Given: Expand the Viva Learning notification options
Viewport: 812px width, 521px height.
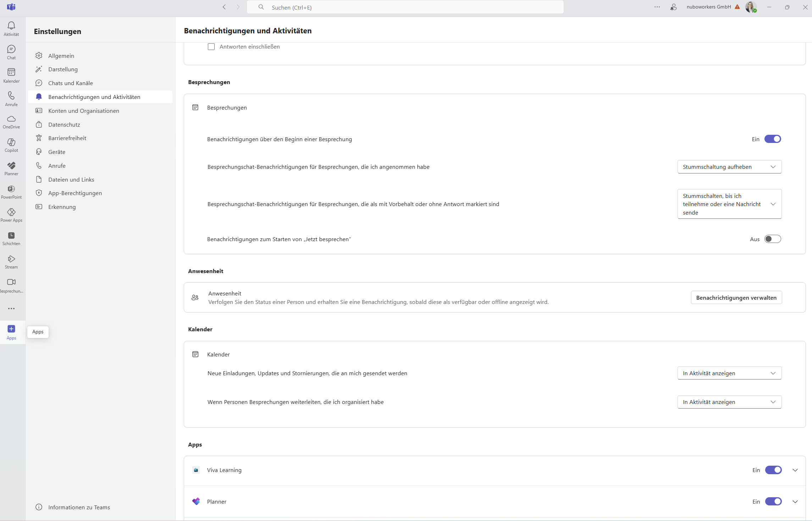Looking at the screenshot, I should point(795,470).
